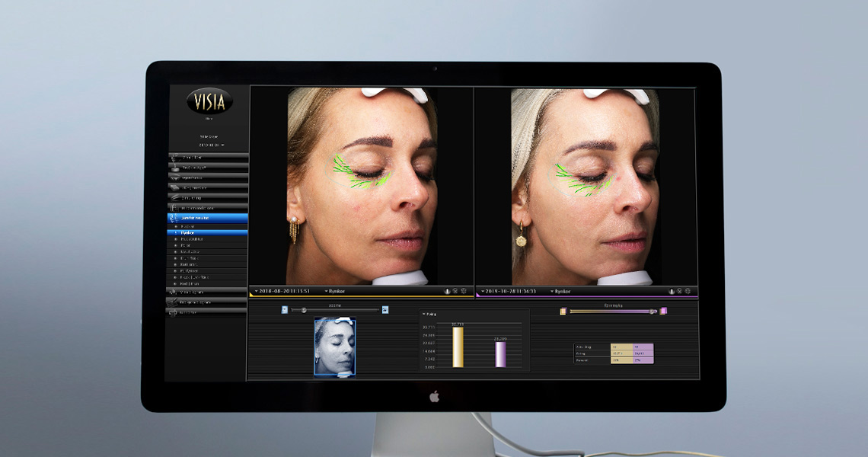Click the zoom-in icon right of zoom slider
Image resolution: width=868 pixels, height=457 pixels.
click(x=385, y=310)
